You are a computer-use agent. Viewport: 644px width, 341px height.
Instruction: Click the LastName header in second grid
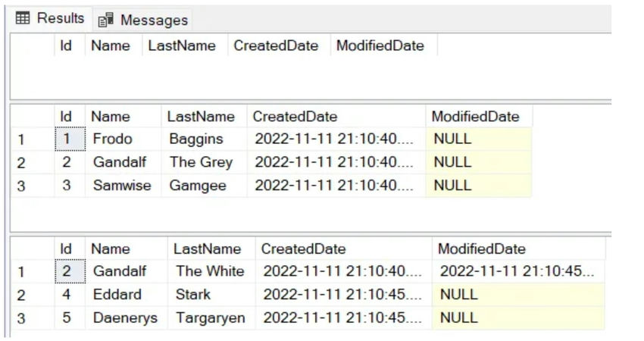(201, 116)
